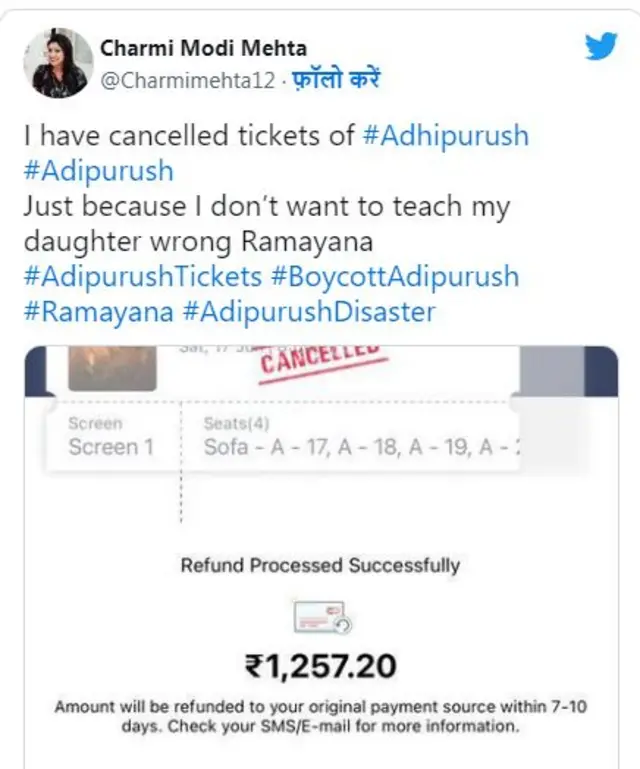
Task: Visit the @Charmimehta12 handle link
Action: pos(186,80)
